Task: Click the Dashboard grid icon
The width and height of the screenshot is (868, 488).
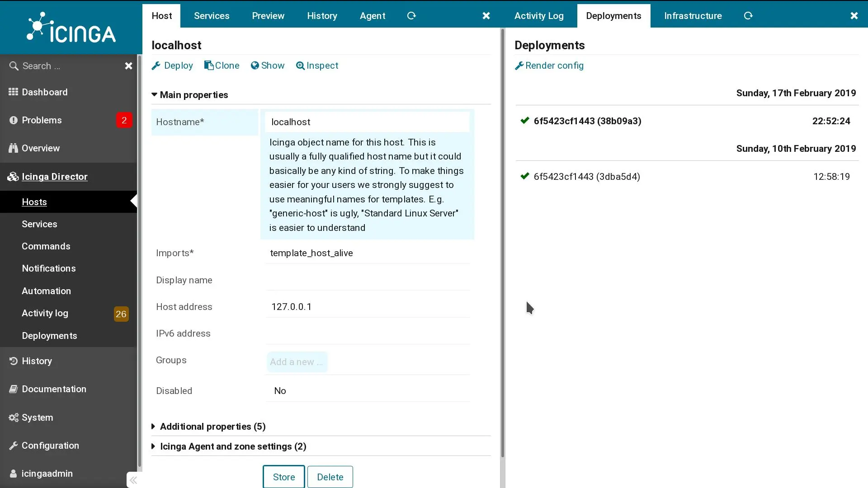Action: [x=13, y=92]
